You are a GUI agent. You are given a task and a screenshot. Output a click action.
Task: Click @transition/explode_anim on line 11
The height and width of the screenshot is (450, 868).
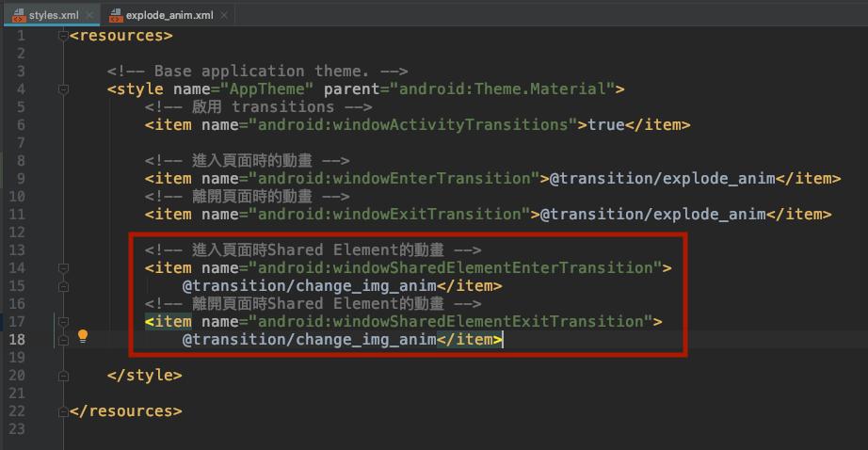point(653,215)
